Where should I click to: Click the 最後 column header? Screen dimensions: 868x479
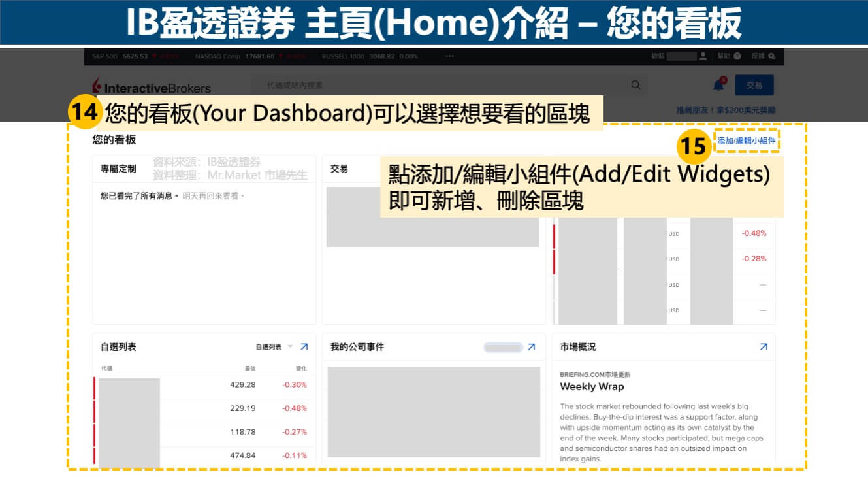click(x=251, y=369)
